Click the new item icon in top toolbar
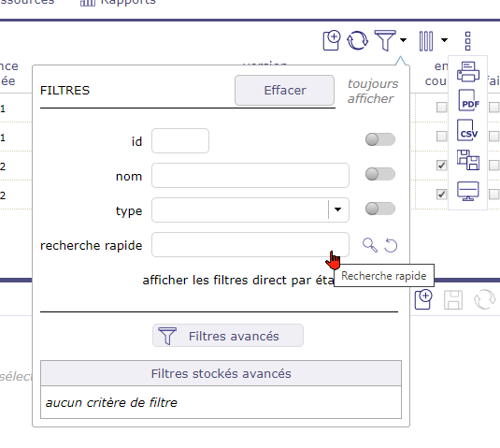Screen dimensions: 500x448 (x=332, y=40)
